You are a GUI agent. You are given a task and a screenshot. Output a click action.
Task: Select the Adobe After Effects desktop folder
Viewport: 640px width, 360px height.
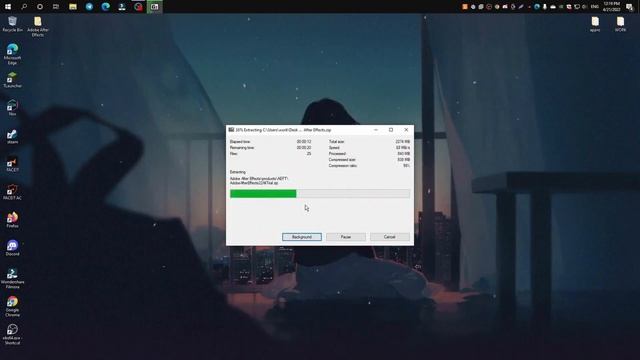(38, 27)
